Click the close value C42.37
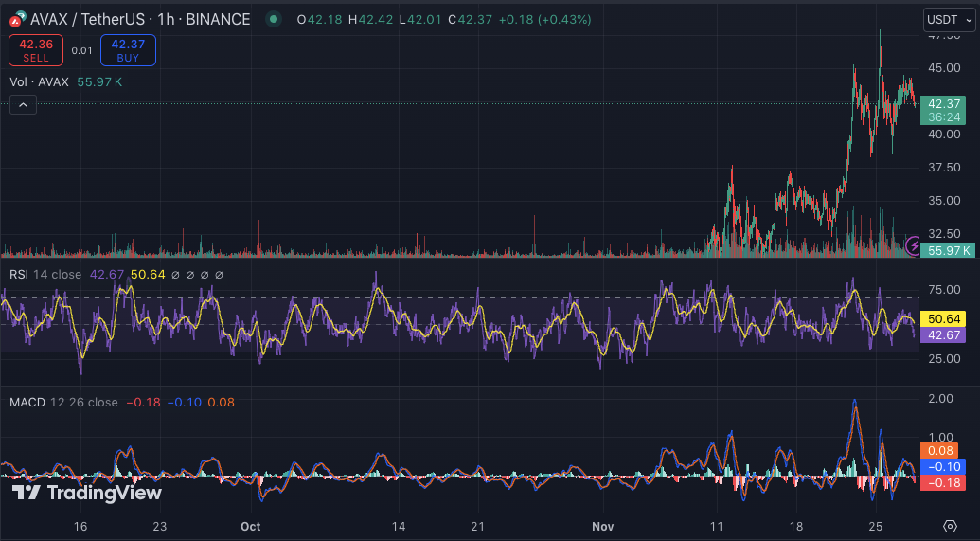Viewport: 980px width, 541px height. pyautogui.click(x=470, y=19)
